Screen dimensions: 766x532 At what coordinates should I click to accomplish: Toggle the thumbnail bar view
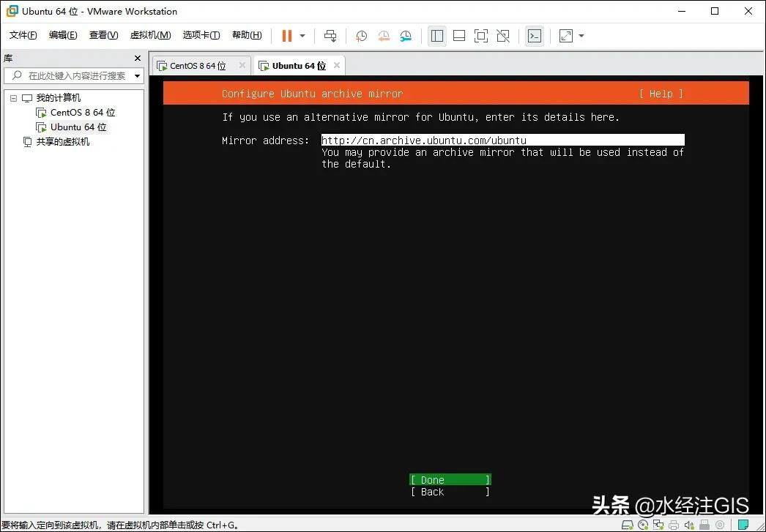(x=458, y=35)
